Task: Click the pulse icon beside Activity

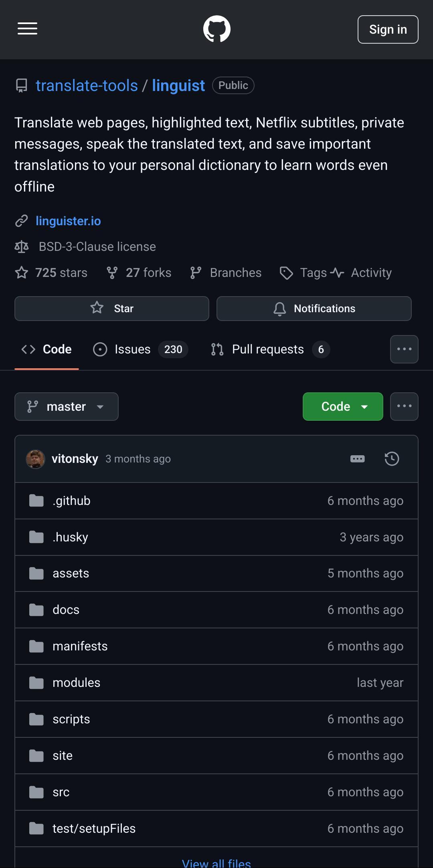Action: click(337, 273)
